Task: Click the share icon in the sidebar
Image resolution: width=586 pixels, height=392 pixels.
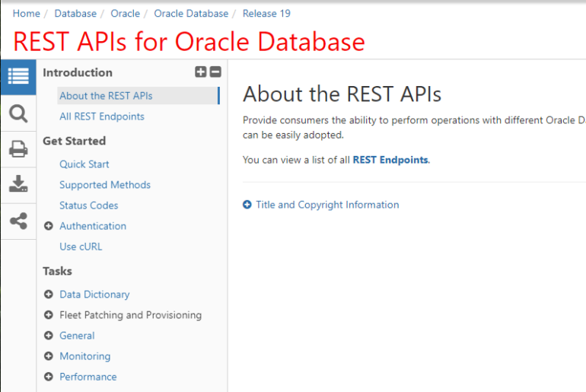Action: pyautogui.click(x=18, y=221)
